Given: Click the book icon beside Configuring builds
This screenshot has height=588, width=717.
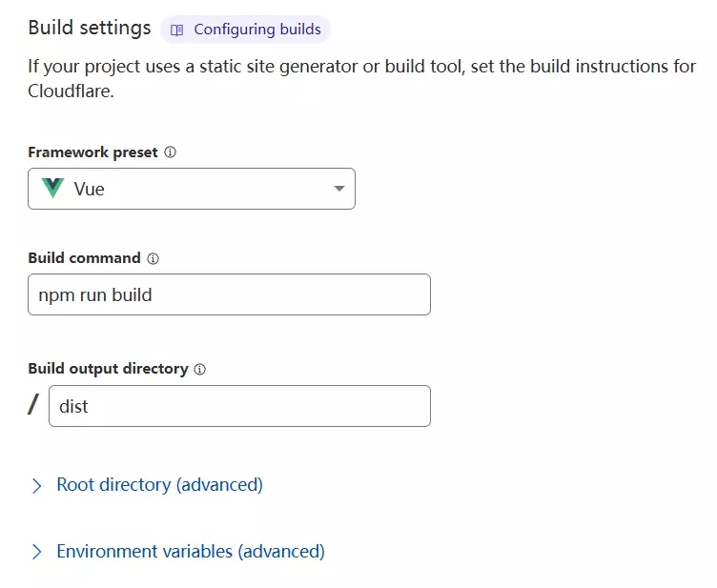Looking at the screenshot, I should pyautogui.click(x=176, y=30).
